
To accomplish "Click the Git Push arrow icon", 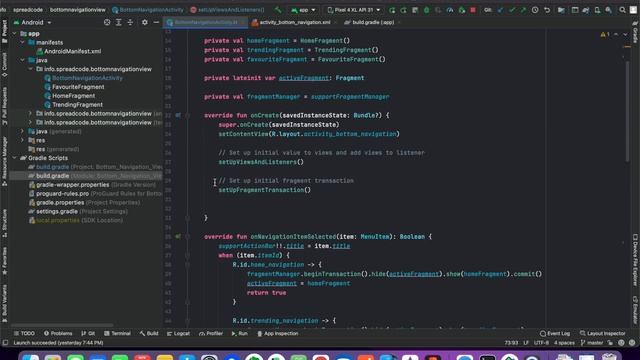I will pyautogui.click(x=523, y=10).
